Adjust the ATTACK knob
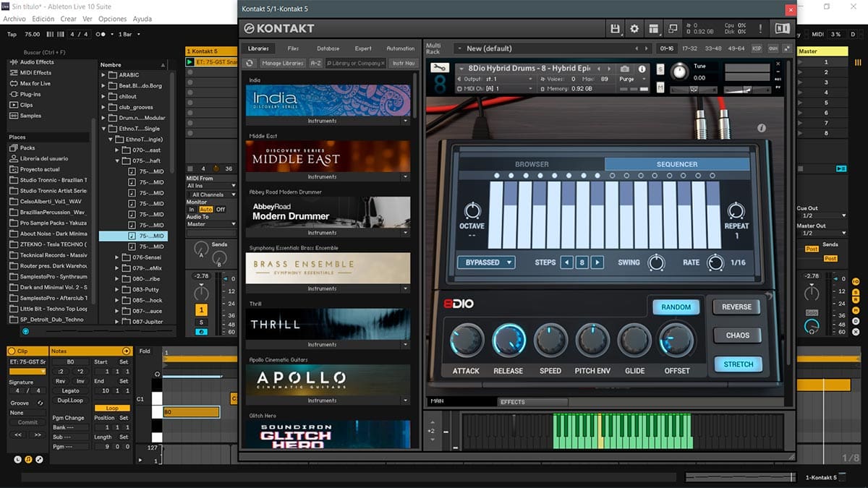The height and width of the screenshot is (488, 868). (467, 340)
